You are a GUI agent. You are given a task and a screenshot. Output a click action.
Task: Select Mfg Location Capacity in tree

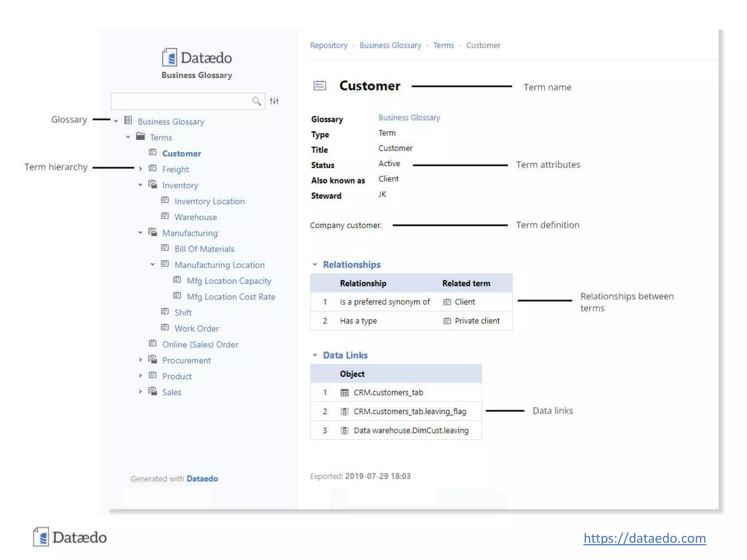pyautogui.click(x=229, y=281)
